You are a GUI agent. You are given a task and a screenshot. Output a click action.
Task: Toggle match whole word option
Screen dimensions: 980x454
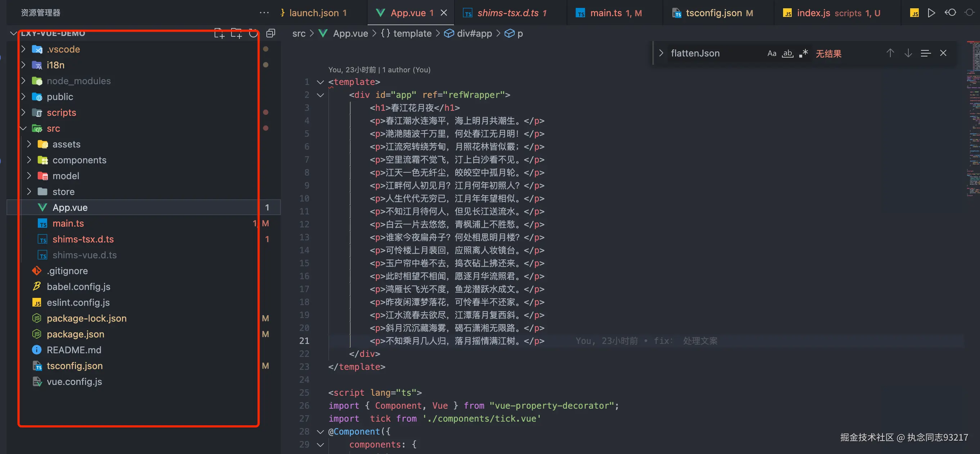787,54
